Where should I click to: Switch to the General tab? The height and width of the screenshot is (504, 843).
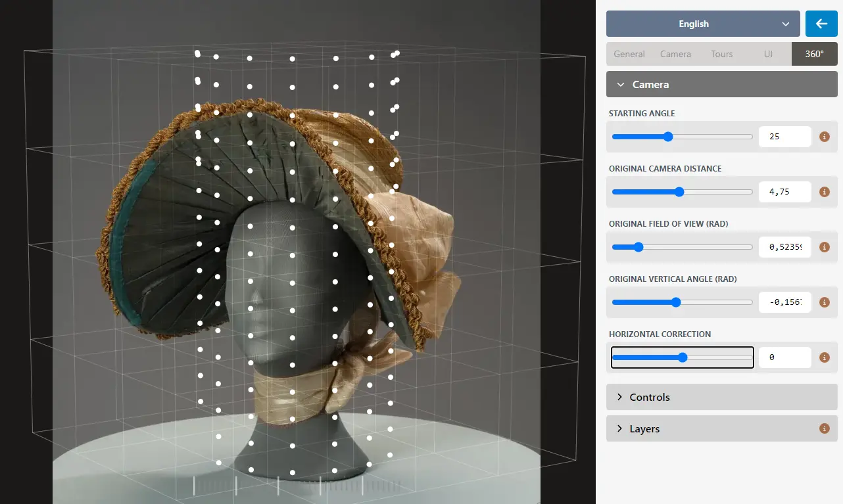point(629,54)
